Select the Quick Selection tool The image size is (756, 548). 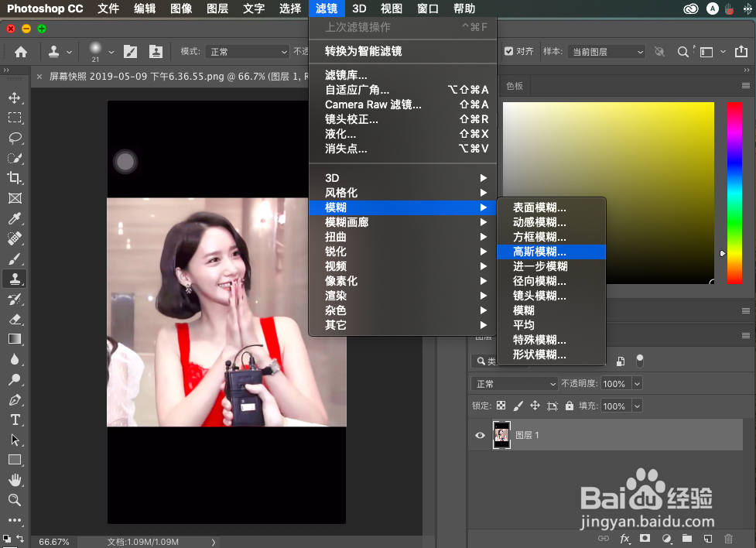(x=15, y=158)
